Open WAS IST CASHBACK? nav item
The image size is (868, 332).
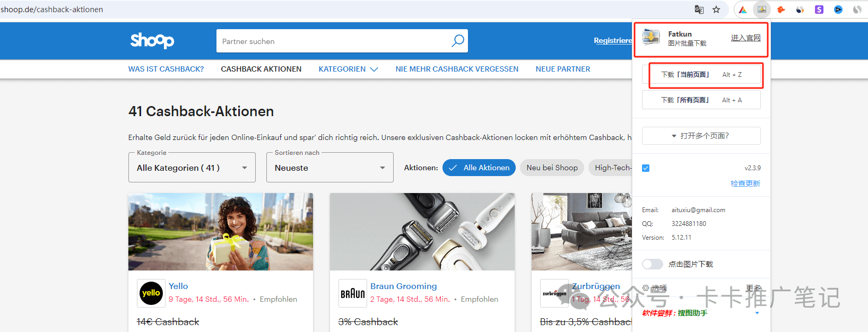pos(166,69)
